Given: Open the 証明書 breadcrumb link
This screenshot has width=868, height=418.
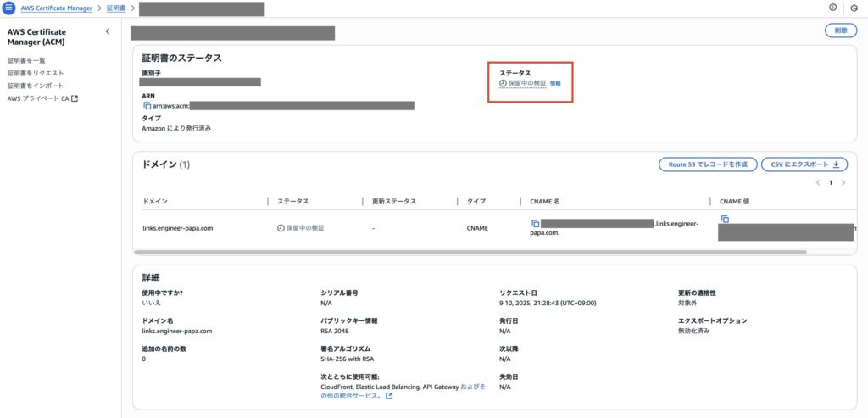Looking at the screenshot, I should click(x=115, y=8).
